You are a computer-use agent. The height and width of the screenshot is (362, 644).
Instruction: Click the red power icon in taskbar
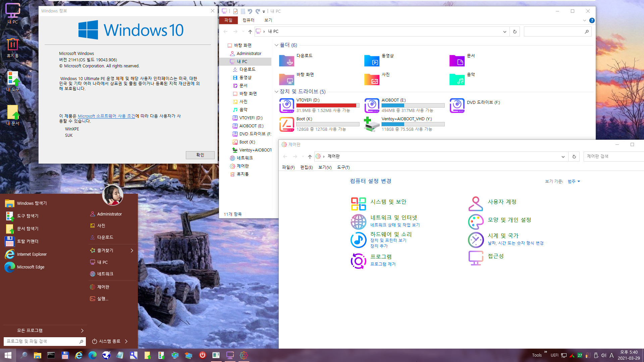tap(202, 355)
